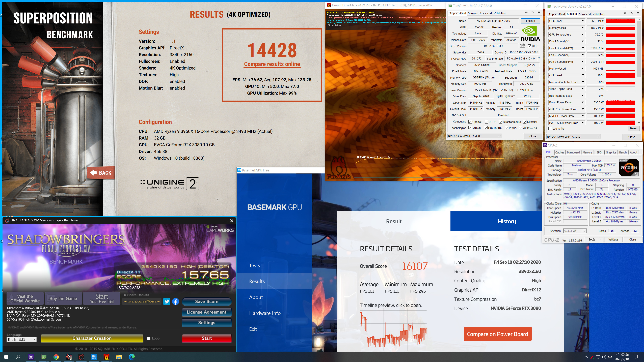Click the BIOS version share/export icon
The image size is (644, 362).
[x=522, y=46]
